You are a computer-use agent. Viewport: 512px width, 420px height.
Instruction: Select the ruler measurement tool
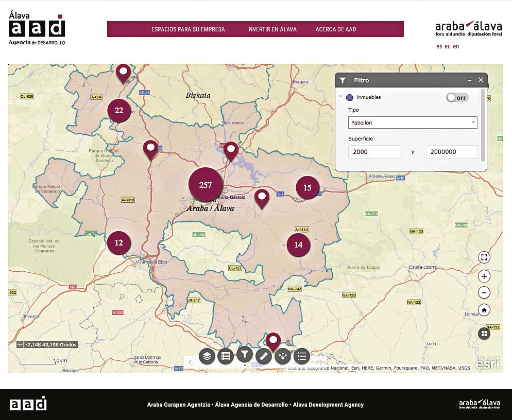263,356
